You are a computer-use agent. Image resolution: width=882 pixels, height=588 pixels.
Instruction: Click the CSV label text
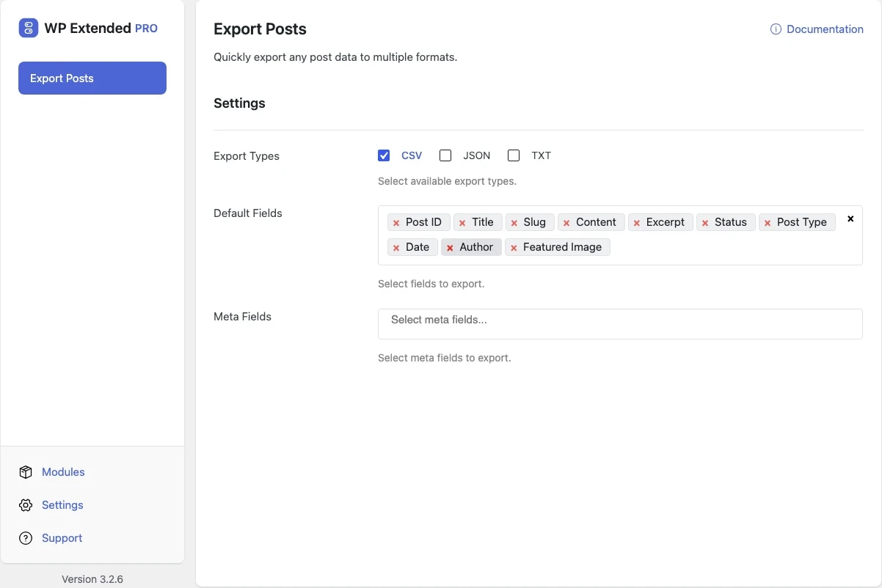tap(412, 155)
